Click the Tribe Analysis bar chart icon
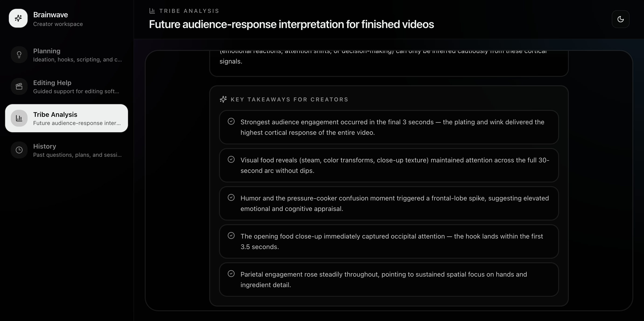The height and width of the screenshot is (321, 644). click(19, 118)
